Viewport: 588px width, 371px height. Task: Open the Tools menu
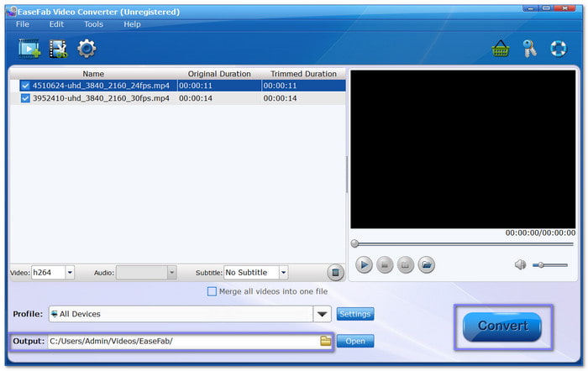93,24
